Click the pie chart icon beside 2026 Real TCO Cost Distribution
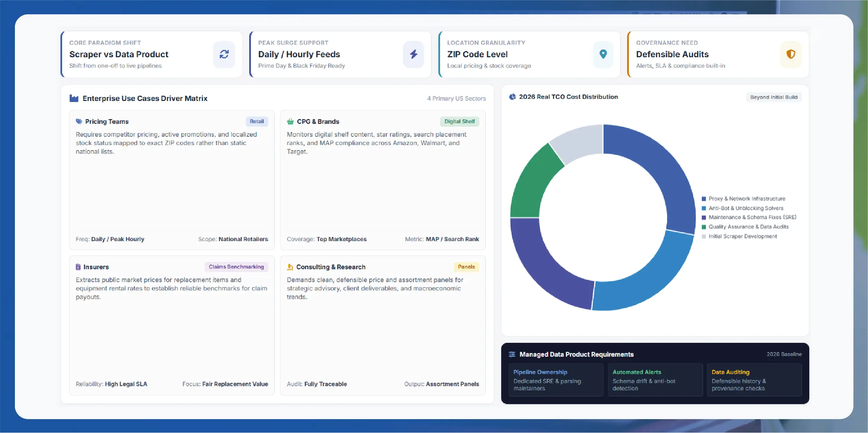 512,97
